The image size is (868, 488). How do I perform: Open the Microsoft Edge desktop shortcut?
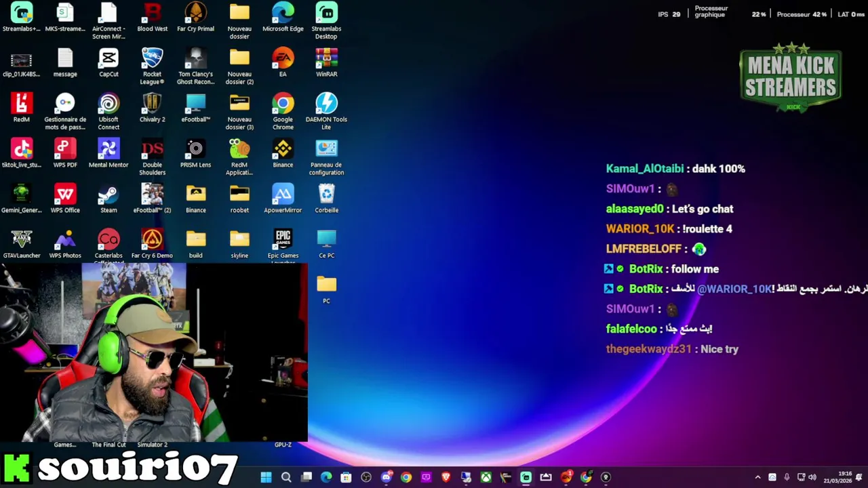(283, 18)
